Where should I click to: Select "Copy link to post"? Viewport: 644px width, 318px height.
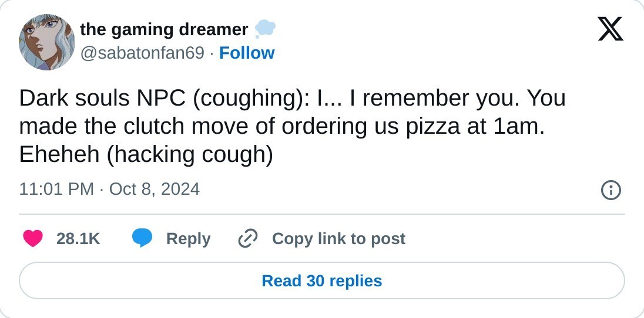tap(338, 239)
